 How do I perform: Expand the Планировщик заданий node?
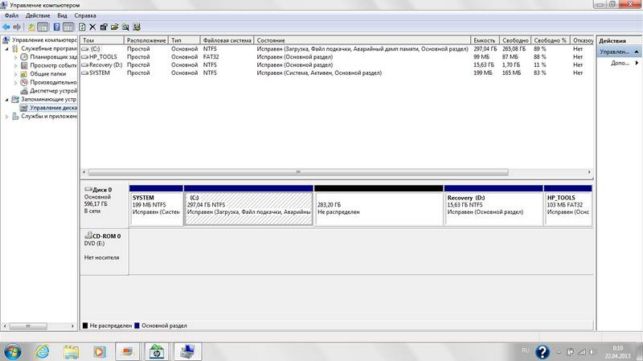[x=16, y=57]
